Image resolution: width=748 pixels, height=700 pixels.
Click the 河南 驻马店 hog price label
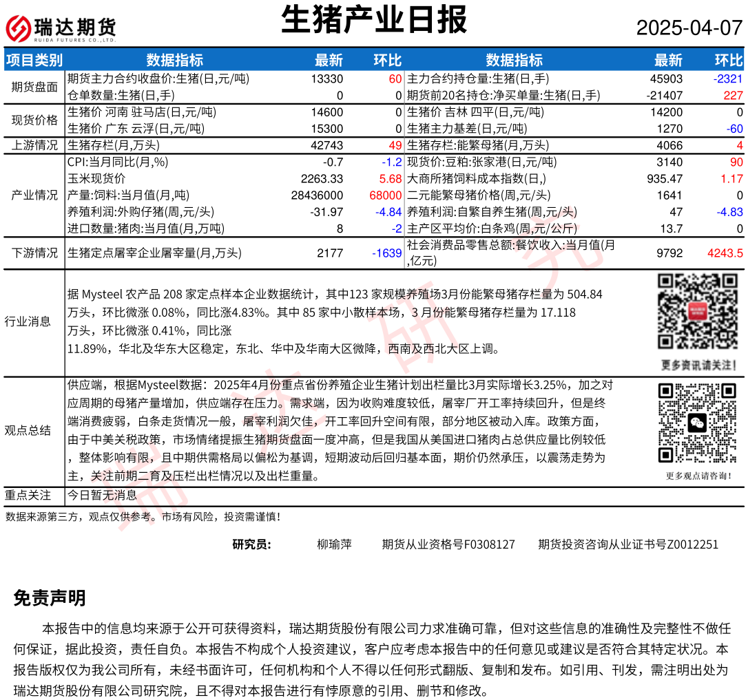142,112
